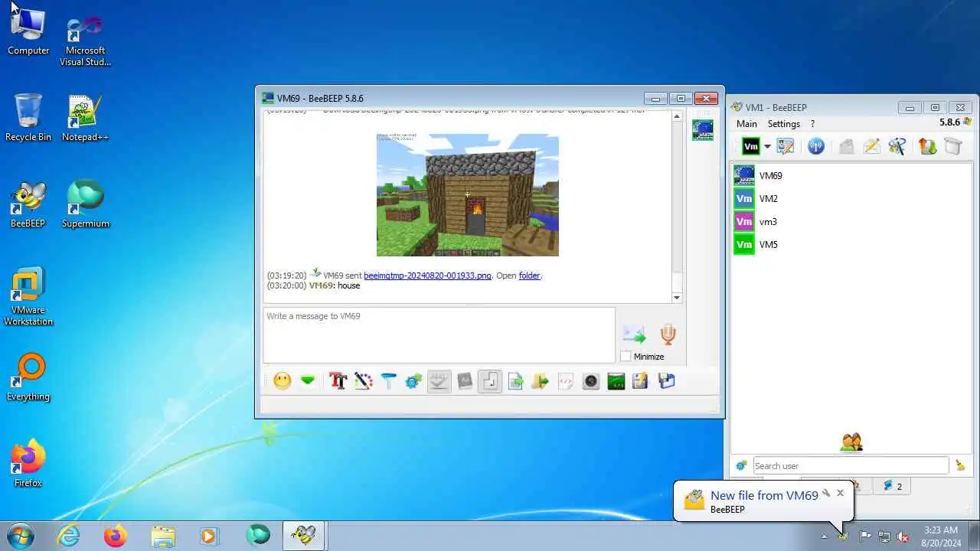Click the edit profile card icon

(786, 146)
